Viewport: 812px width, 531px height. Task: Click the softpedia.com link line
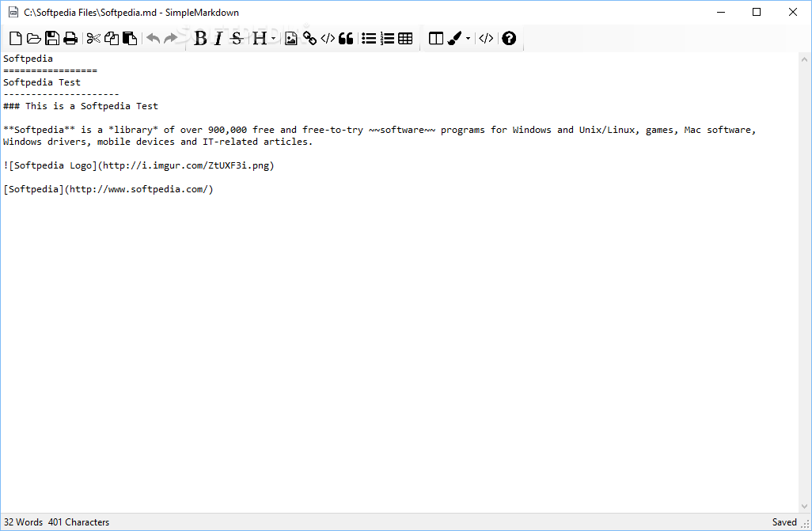(x=108, y=190)
